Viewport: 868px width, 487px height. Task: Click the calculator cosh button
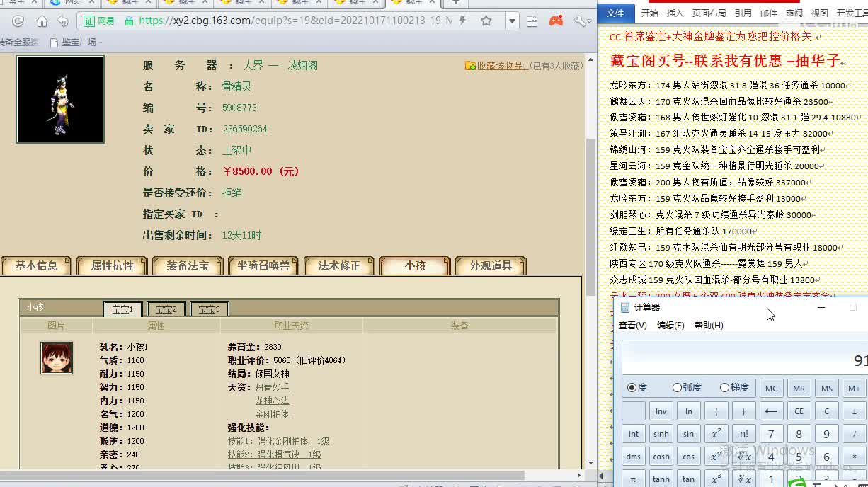click(x=661, y=457)
